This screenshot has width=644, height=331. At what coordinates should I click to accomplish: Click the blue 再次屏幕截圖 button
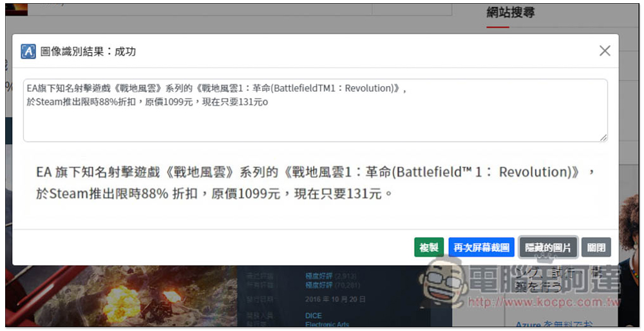[481, 247]
